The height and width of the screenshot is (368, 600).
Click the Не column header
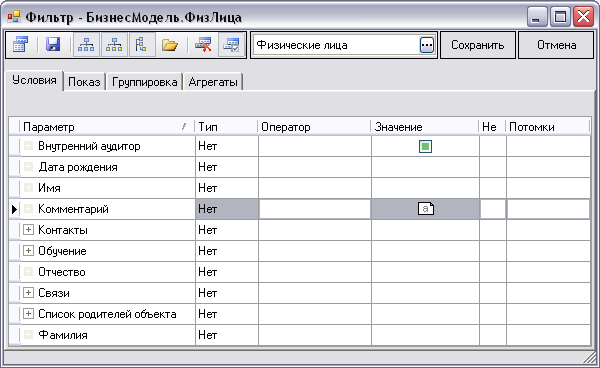click(x=492, y=127)
